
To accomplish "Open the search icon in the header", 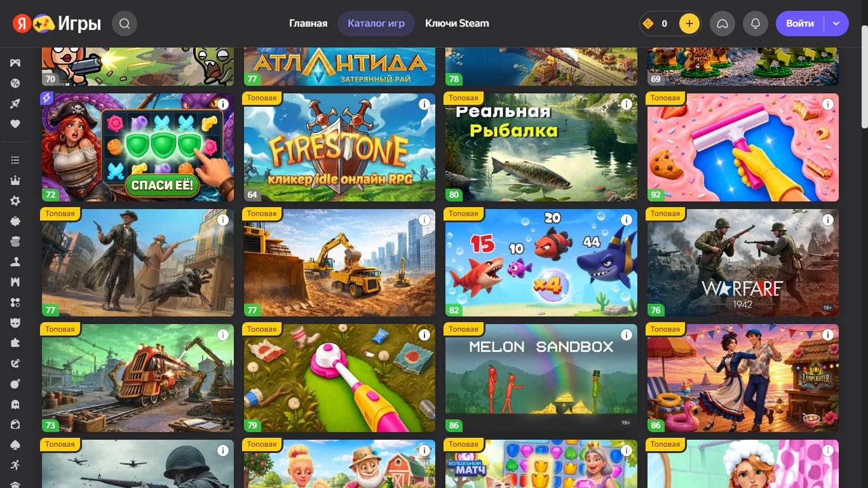I will click(125, 24).
